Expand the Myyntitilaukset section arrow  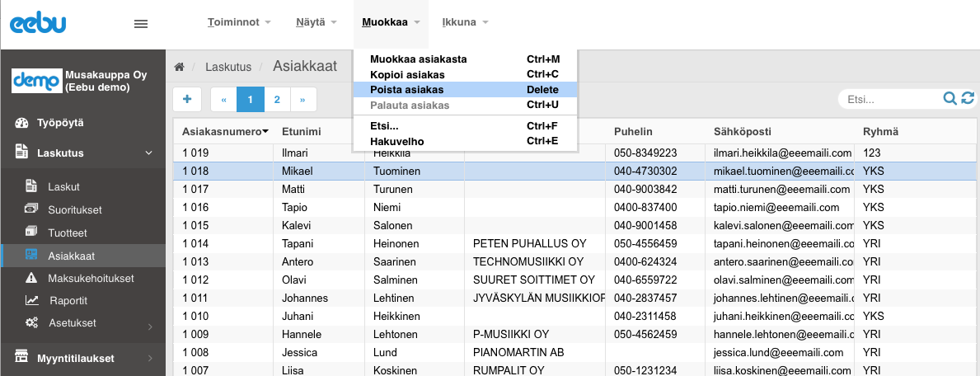tap(150, 359)
